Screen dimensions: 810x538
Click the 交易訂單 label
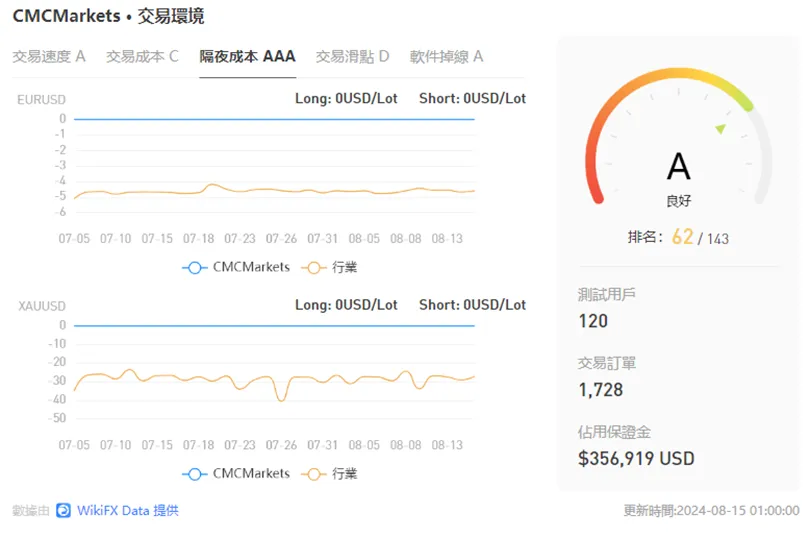pos(606,363)
